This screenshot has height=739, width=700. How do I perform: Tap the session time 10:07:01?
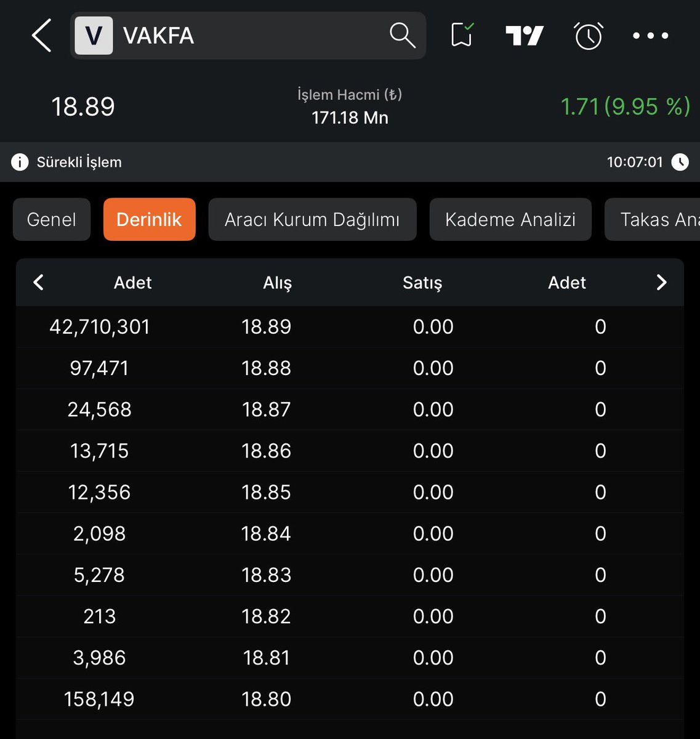635,162
